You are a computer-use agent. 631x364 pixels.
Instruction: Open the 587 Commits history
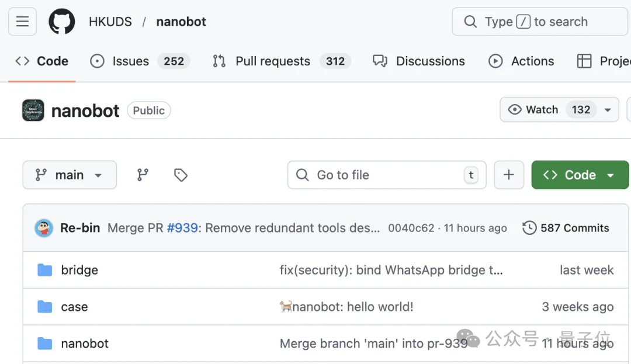pyautogui.click(x=566, y=228)
